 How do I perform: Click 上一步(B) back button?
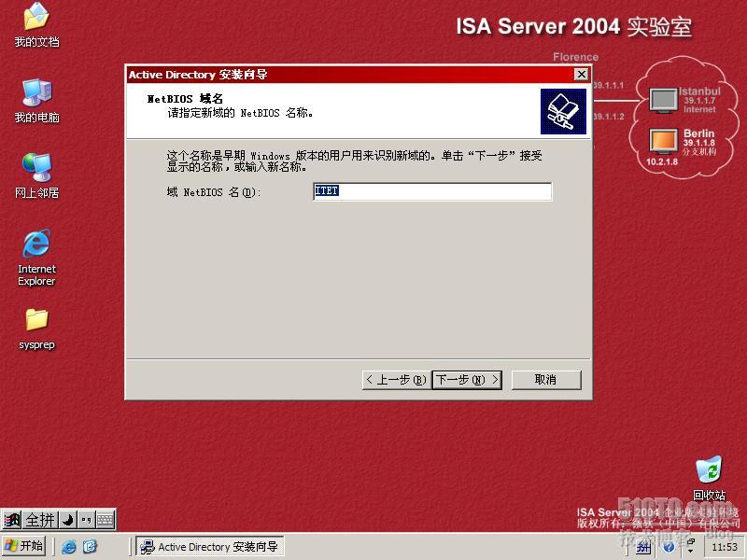(x=396, y=380)
